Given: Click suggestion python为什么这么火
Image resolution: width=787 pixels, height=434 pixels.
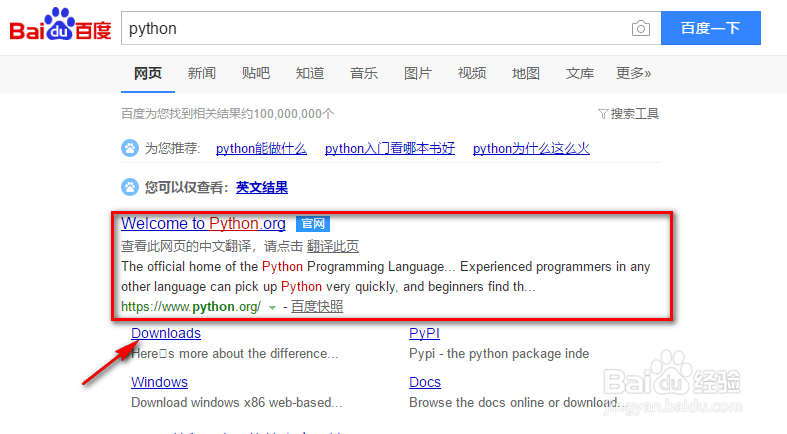Looking at the screenshot, I should pyautogui.click(x=531, y=149).
